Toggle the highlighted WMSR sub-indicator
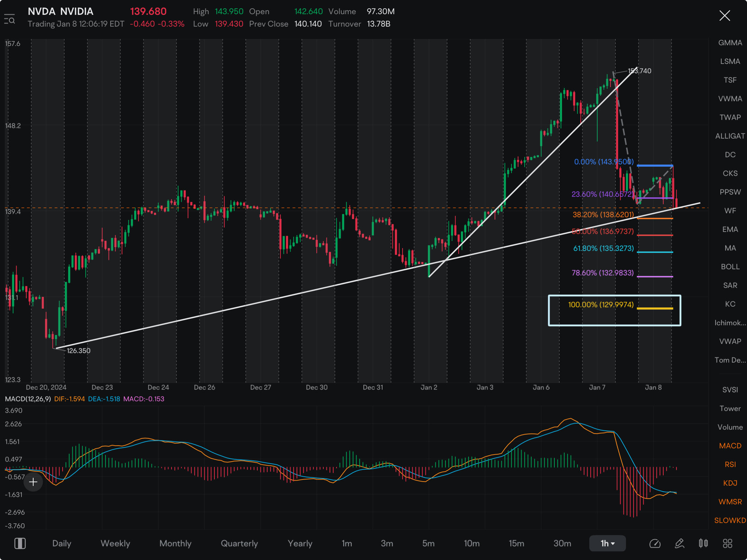Image resolution: width=747 pixels, height=560 pixels. point(730,502)
